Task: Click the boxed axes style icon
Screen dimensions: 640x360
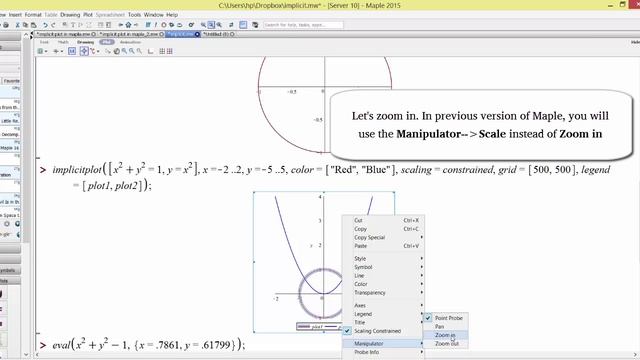Action: click(x=72, y=51)
